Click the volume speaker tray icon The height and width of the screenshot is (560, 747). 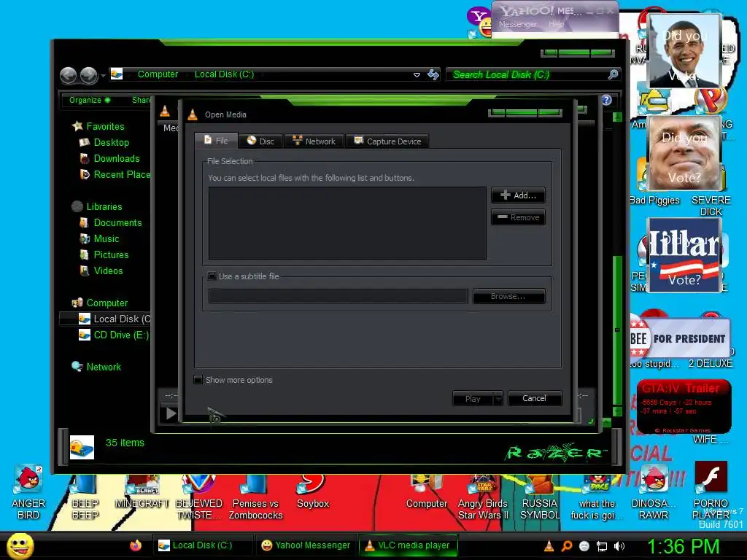(619, 546)
